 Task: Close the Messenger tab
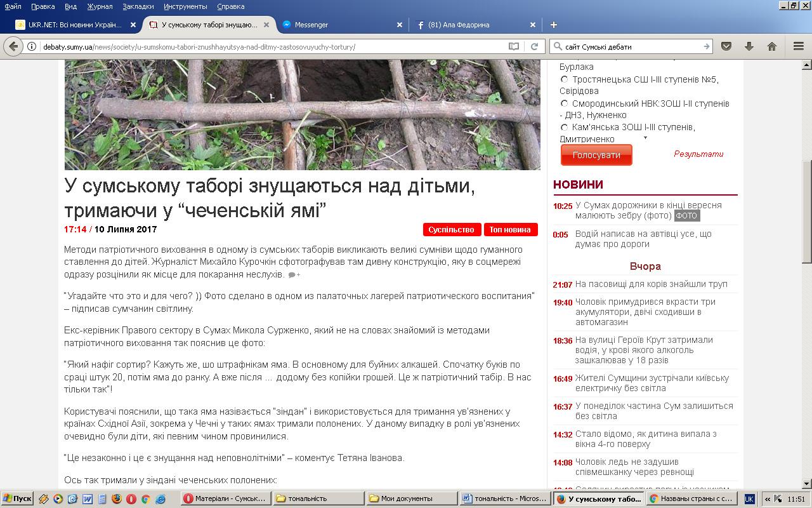400,25
